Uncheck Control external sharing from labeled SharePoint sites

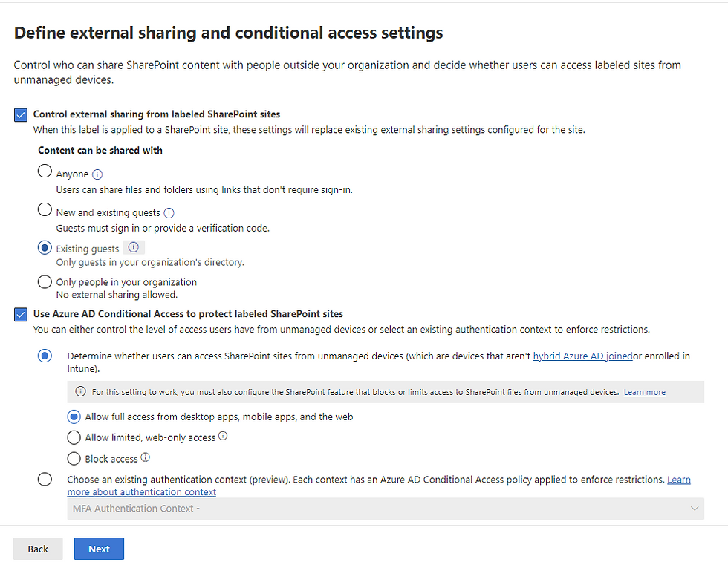(21, 114)
